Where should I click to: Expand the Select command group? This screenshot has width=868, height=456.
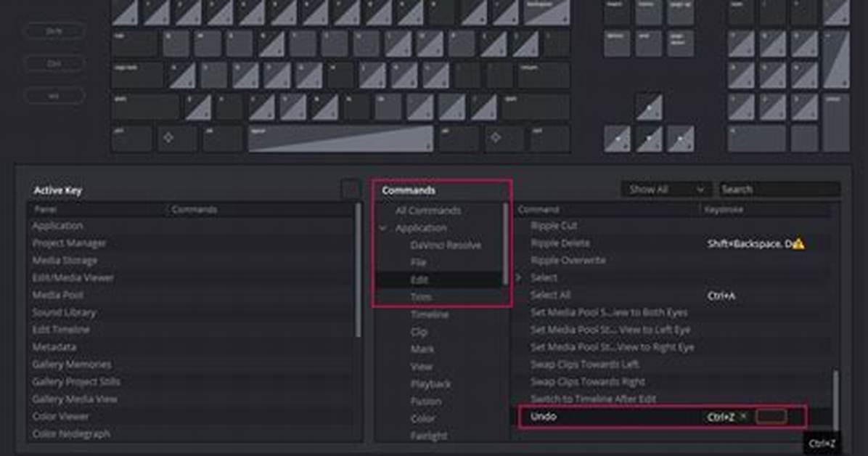click(x=519, y=277)
